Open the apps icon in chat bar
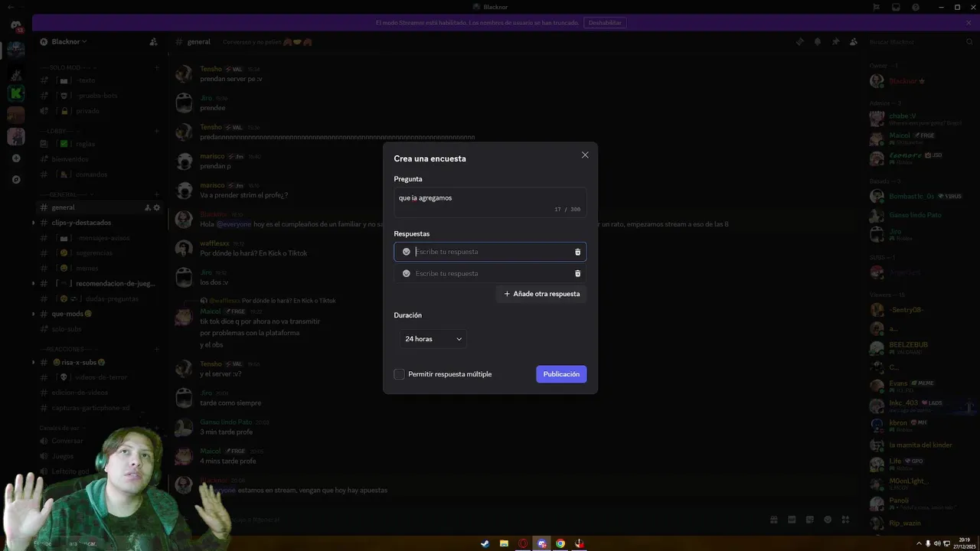Image resolution: width=980 pixels, height=551 pixels. [x=845, y=520]
